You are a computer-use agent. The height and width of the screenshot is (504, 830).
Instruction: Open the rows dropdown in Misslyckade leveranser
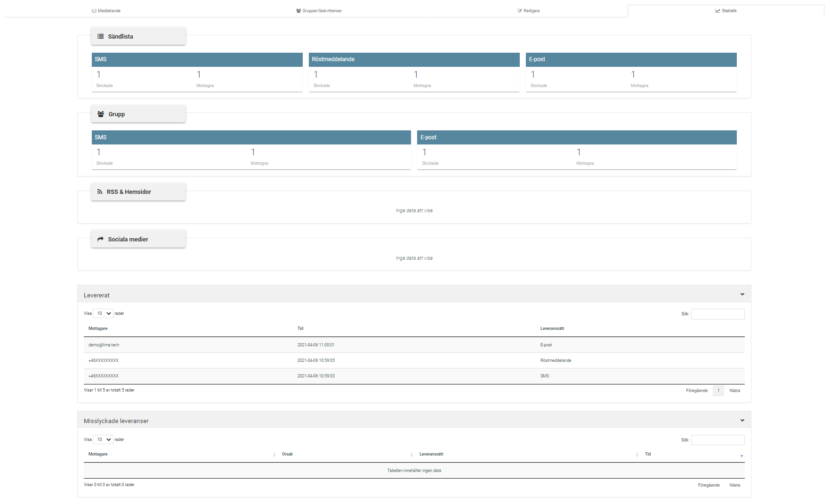click(x=103, y=440)
